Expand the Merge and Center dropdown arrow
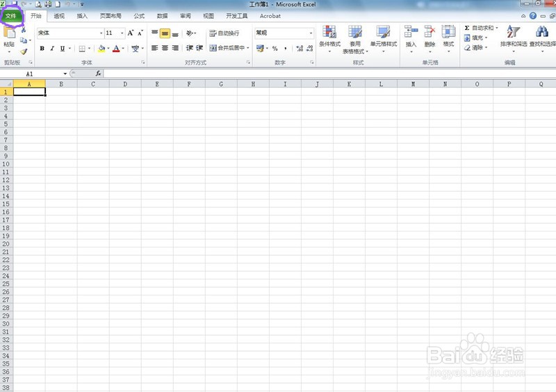Screen dimensions: 556x392 (248, 48)
